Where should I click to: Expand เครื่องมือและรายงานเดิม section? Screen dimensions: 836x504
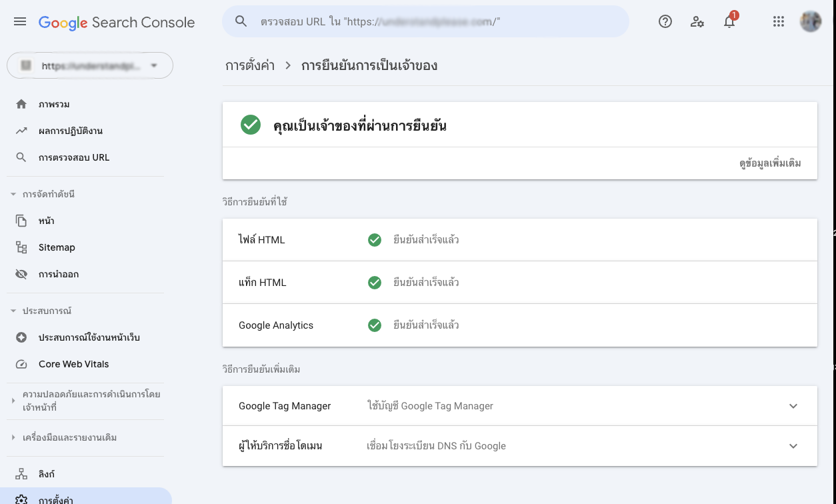tap(13, 438)
